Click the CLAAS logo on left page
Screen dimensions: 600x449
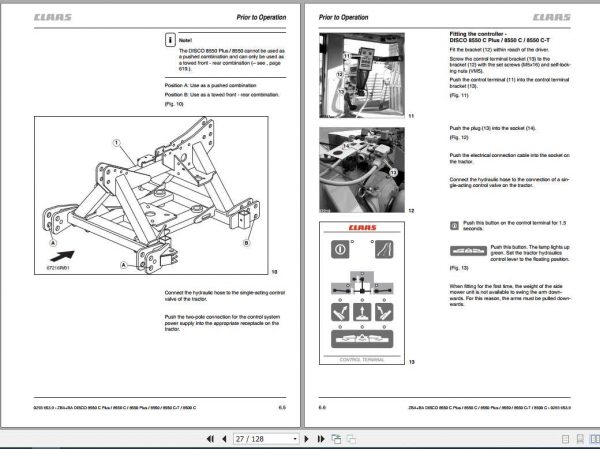(x=52, y=17)
